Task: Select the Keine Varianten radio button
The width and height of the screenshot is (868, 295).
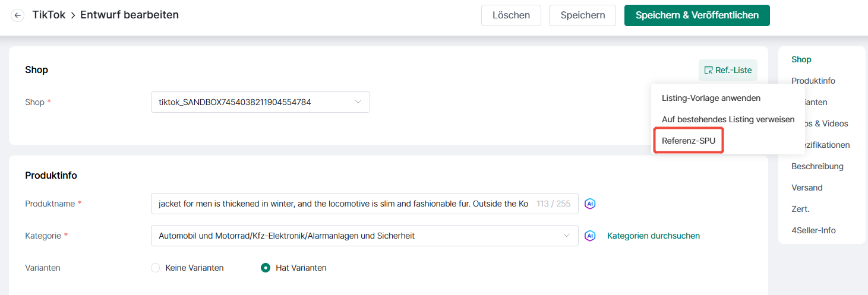Action: [156, 268]
